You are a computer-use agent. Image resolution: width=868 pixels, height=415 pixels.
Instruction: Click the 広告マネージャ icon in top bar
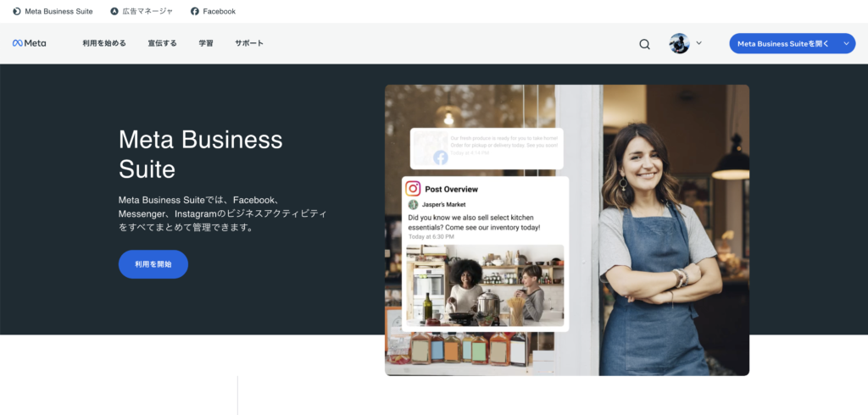pyautogui.click(x=114, y=12)
